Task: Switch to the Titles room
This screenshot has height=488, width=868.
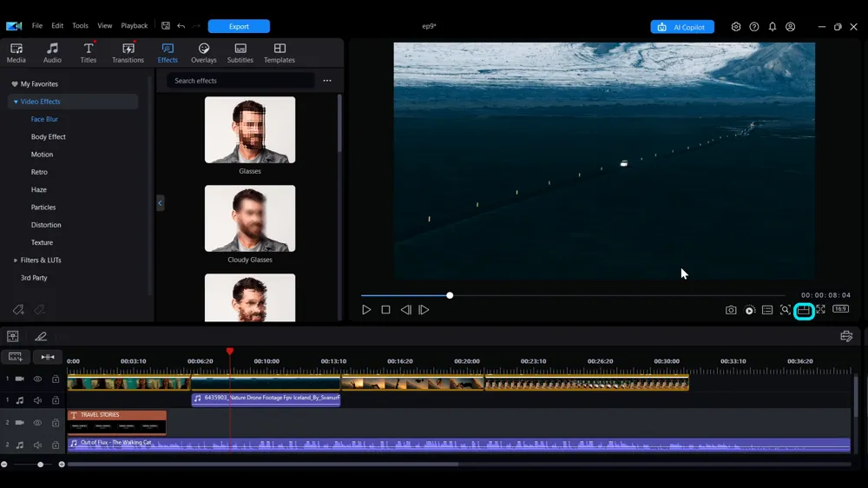Action: click(x=88, y=53)
